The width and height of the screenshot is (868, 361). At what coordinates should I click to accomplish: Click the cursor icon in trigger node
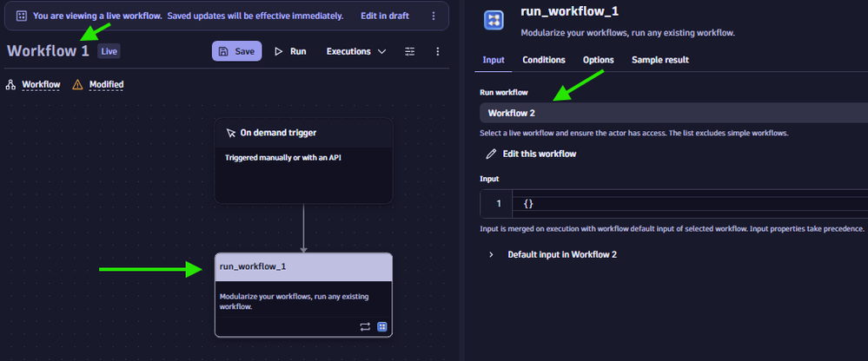click(x=231, y=133)
